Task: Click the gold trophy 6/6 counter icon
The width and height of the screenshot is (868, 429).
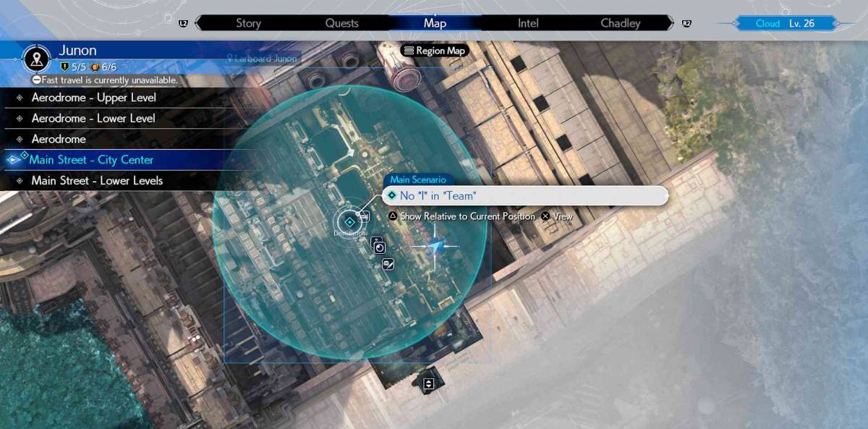Action: [x=94, y=67]
